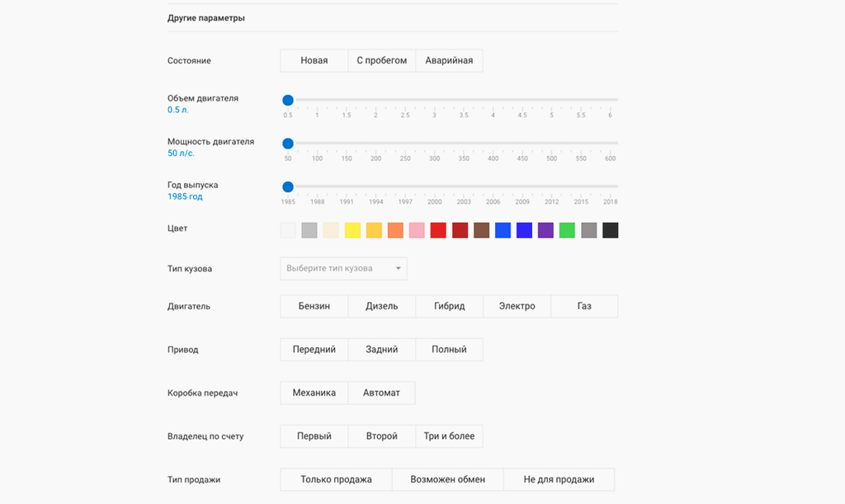Click the year slider handle at 1985
The width and height of the screenshot is (845, 504).
(x=288, y=187)
